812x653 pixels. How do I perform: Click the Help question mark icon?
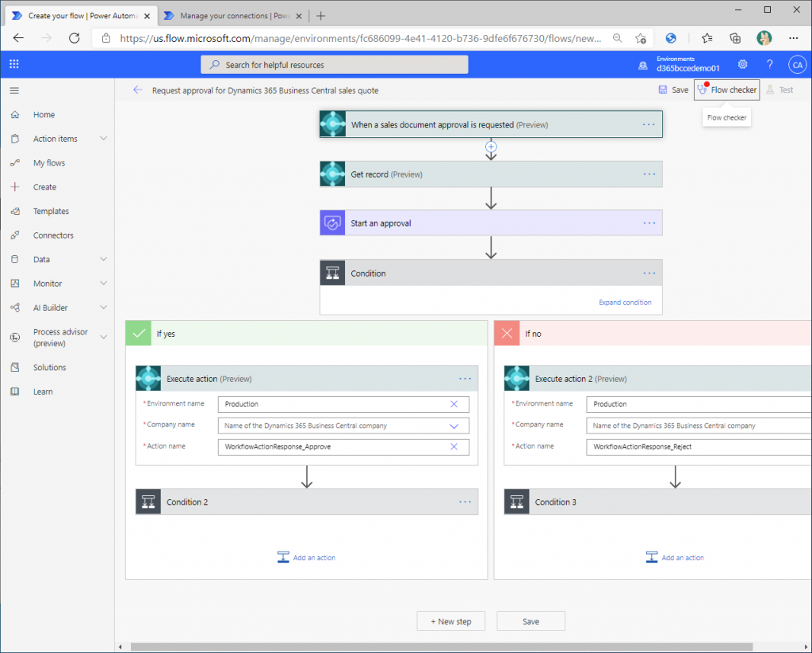click(x=769, y=64)
